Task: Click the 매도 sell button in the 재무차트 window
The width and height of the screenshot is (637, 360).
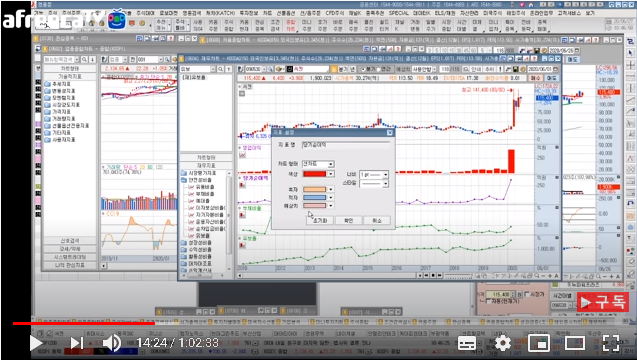Action: [x=551, y=78]
